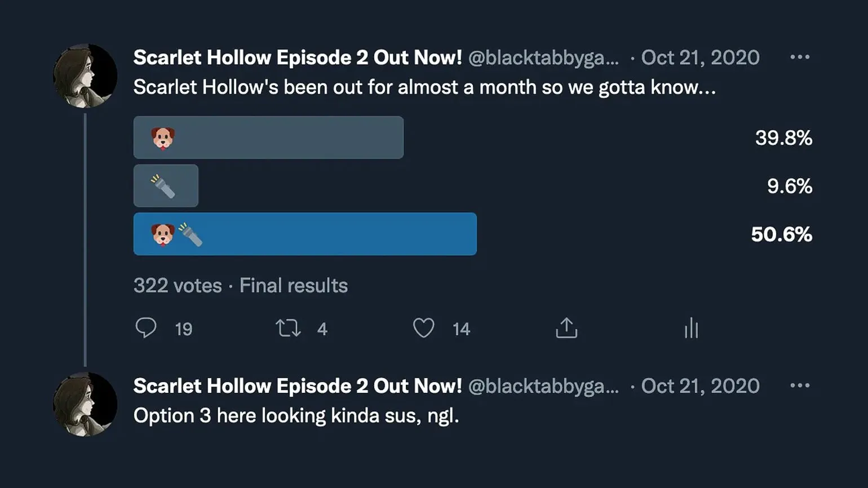This screenshot has height=488, width=868.
Task: Like the poll tweet with the heart icon
Action: pyautogui.click(x=424, y=328)
